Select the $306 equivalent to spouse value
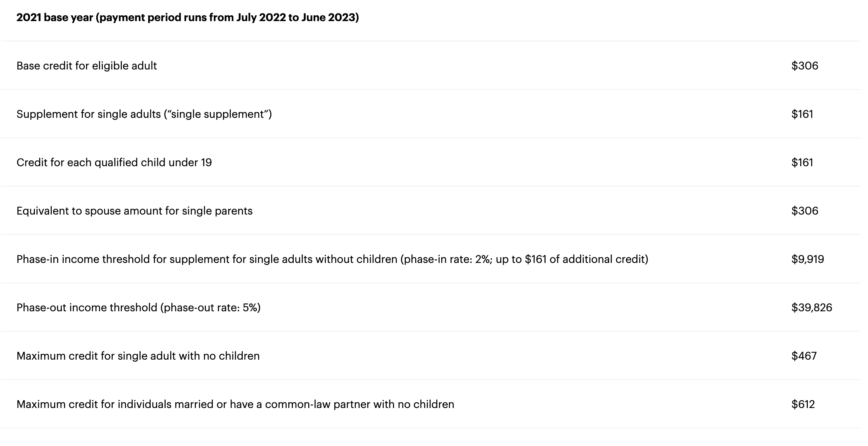Screen dimensions: 868x446 804,211
